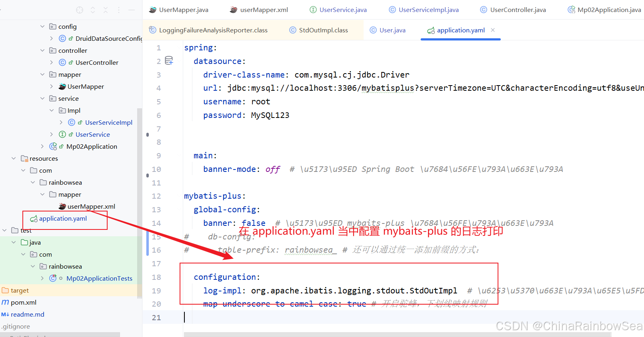The image size is (644, 337).
Task: Collapse the test folder chevron
Action: tap(4, 230)
